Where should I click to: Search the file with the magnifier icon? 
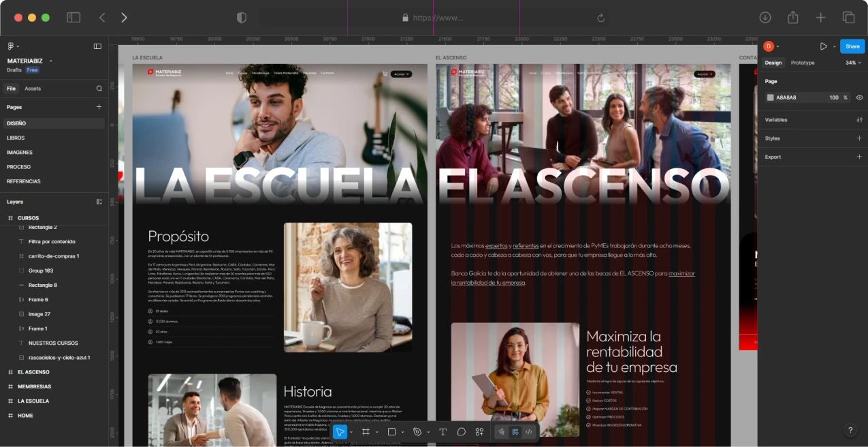pos(99,89)
